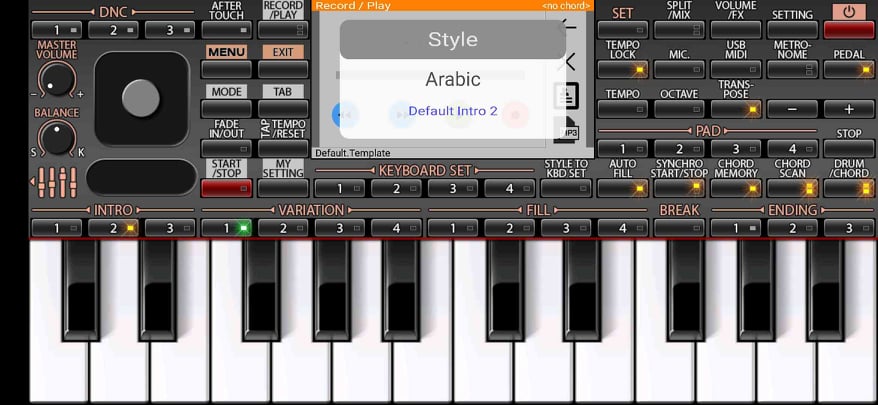878x405 pixels.
Task: Click the Tempo button
Action: point(623,109)
